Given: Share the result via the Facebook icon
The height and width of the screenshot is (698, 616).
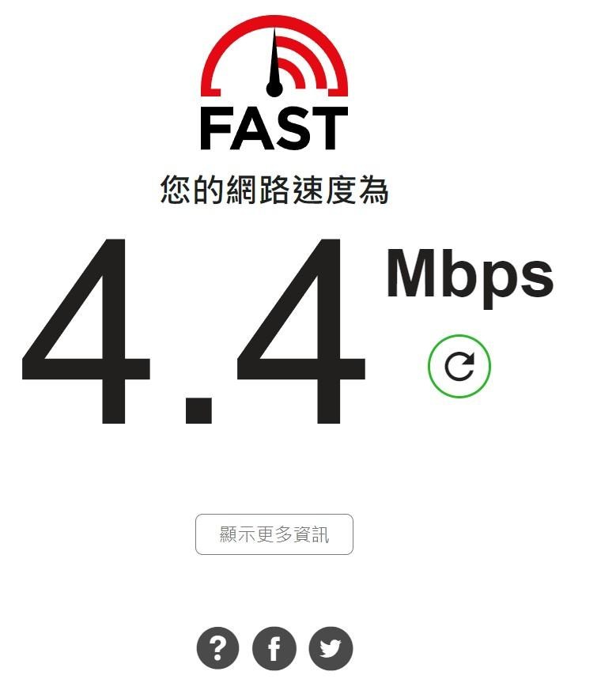Looking at the screenshot, I should click(274, 648).
